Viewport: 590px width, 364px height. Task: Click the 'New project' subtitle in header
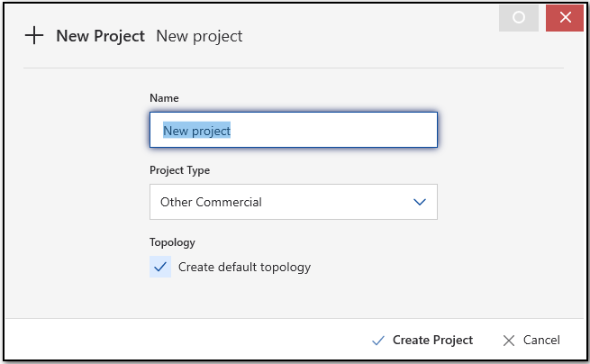point(199,36)
